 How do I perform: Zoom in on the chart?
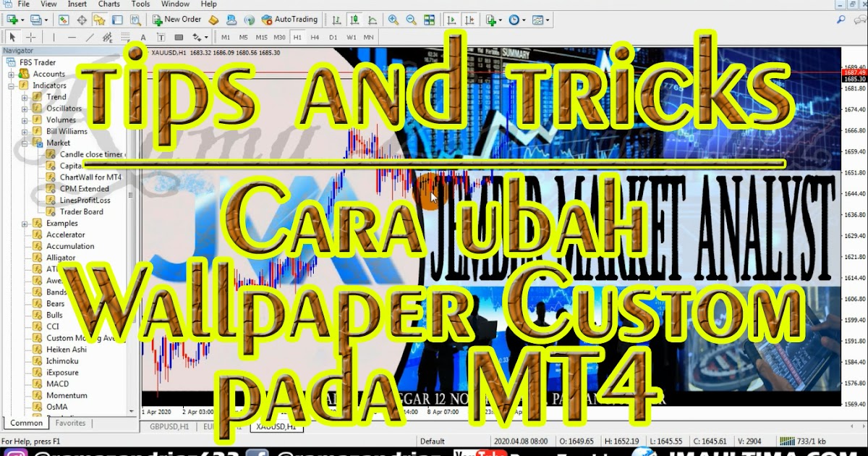point(393,20)
